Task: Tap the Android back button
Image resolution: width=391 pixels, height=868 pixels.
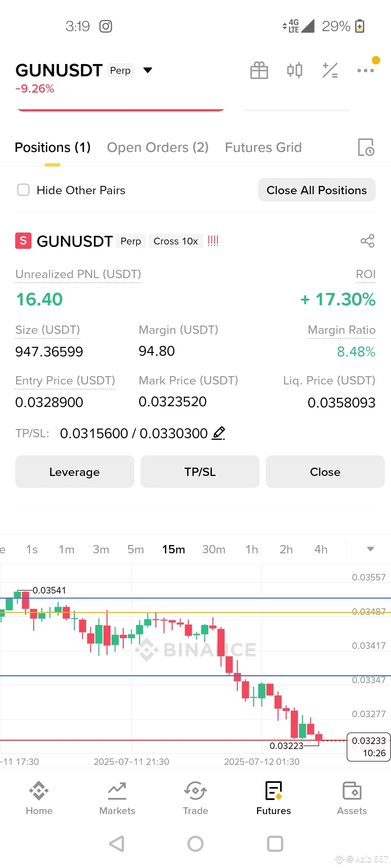Action: [117, 844]
